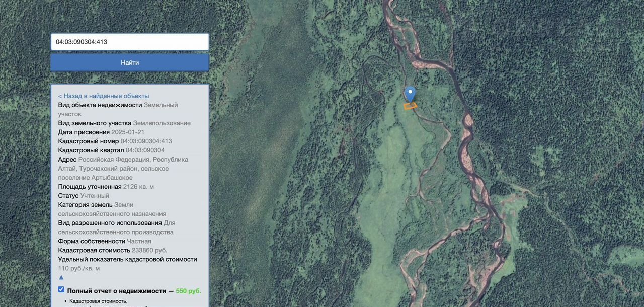Focus the cadastral number search field
The image size is (644, 307).
point(130,42)
